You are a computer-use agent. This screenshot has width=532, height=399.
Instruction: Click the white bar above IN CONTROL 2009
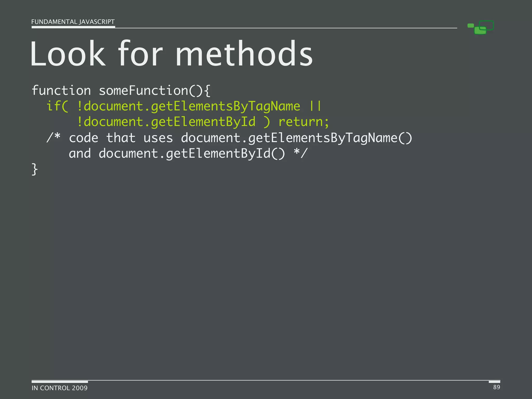coord(59,382)
